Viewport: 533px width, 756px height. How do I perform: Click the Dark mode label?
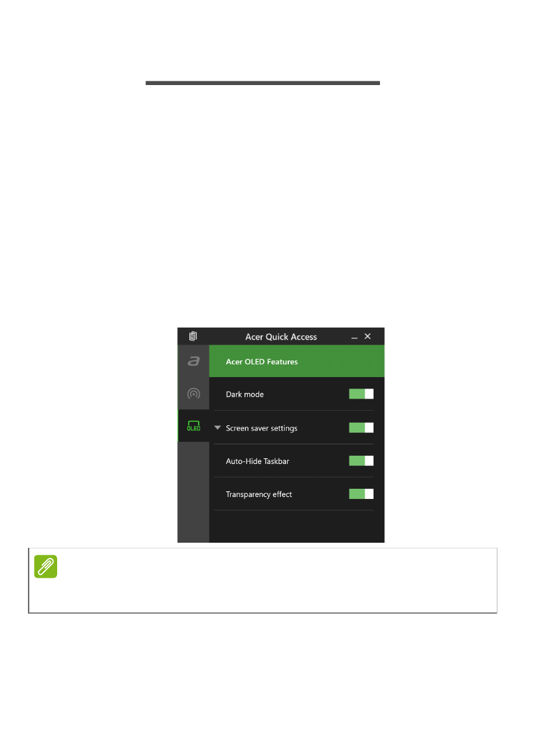point(245,394)
